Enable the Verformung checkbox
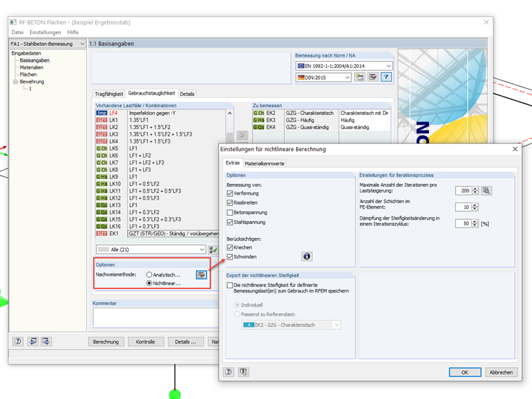 click(230, 193)
